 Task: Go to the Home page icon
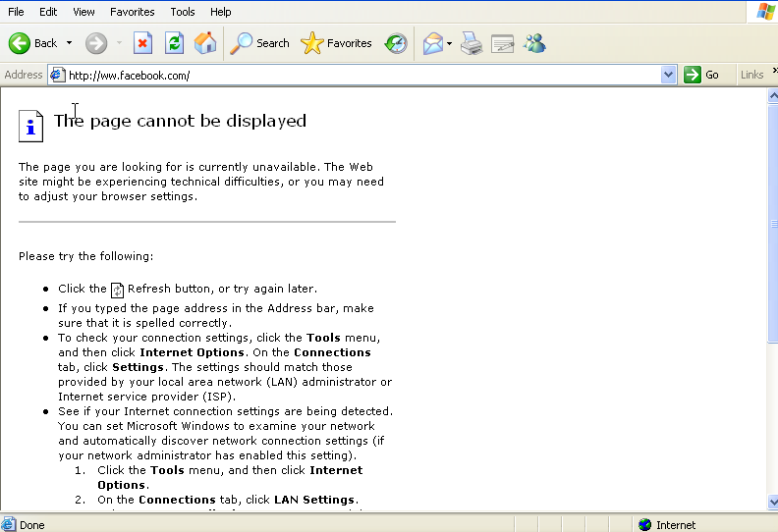pyautogui.click(x=205, y=43)
